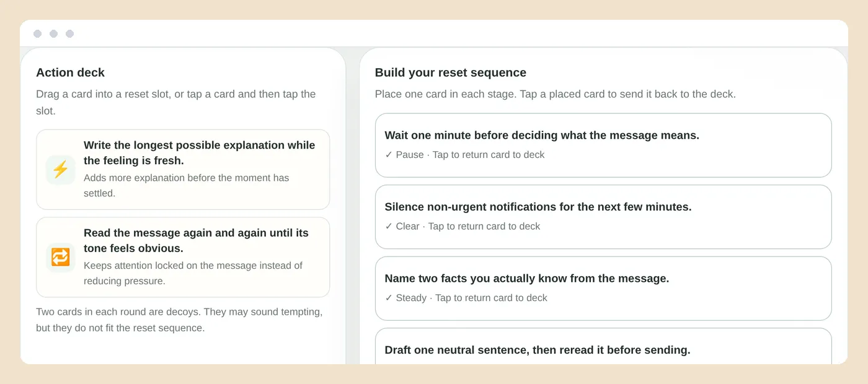Image resolution: width=868 pixels, height=384 pixels.
Task: Click the second gray window dot
Action: (54, 33)
